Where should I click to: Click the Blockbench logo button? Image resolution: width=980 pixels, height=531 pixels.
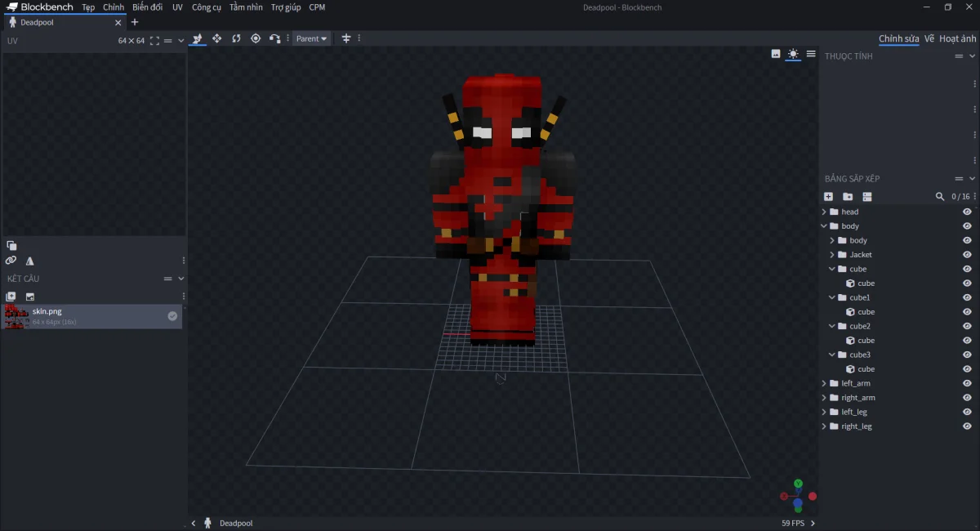coord(40,7)
